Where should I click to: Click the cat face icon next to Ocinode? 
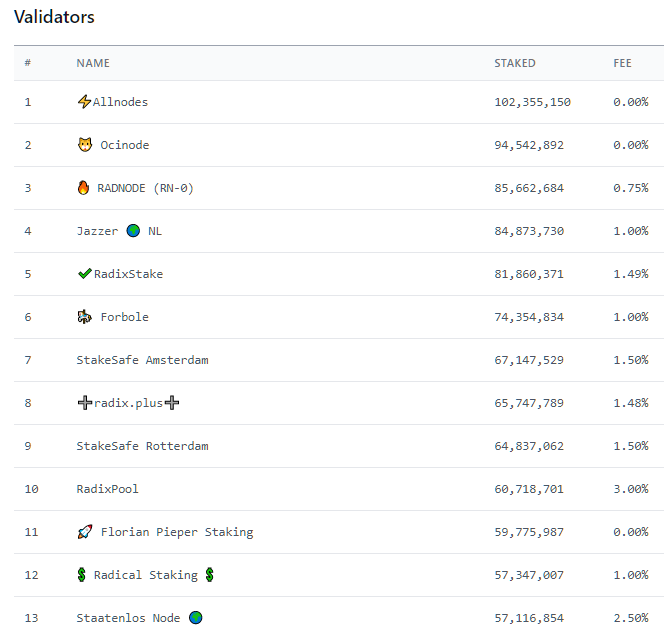pyautogui.click(x=85, y=145)
